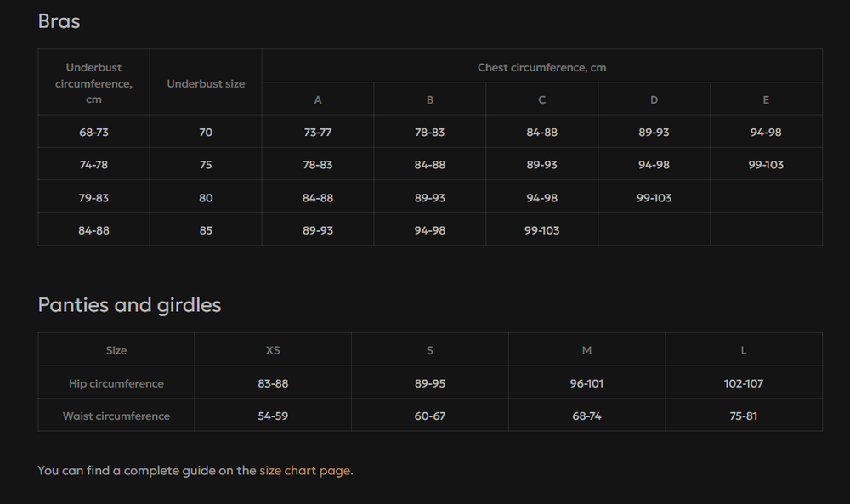Select underbust size 70 cell
Screen dimensions: 850x504
tap(206, 133)
